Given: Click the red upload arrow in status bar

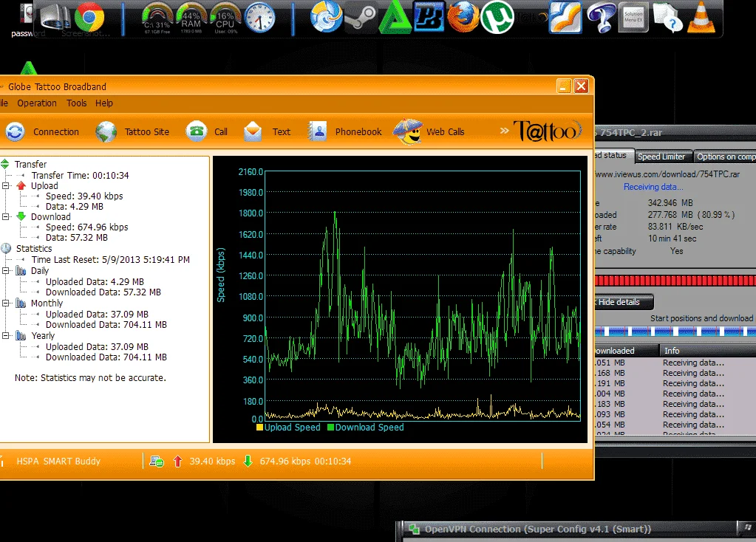Looking at the screenshot, I should coord(177,461).
